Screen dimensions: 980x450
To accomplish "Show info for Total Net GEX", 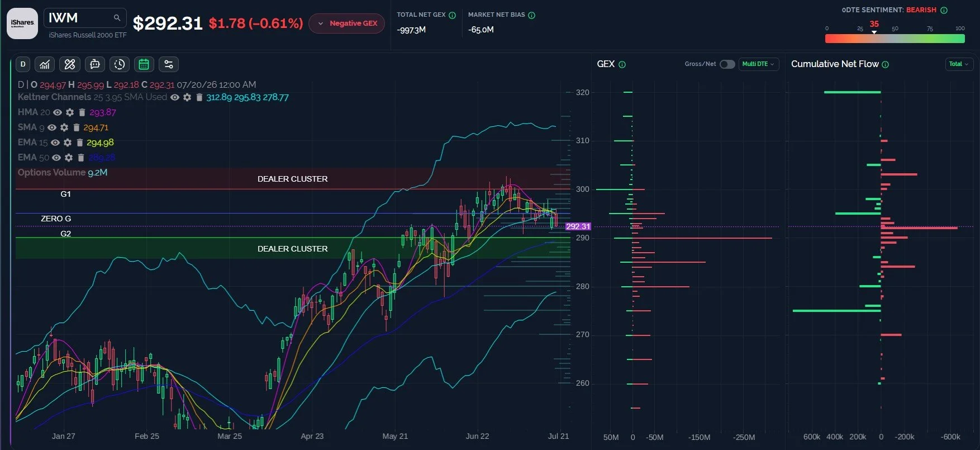I will pyautogui.click(x=453, y=15).
